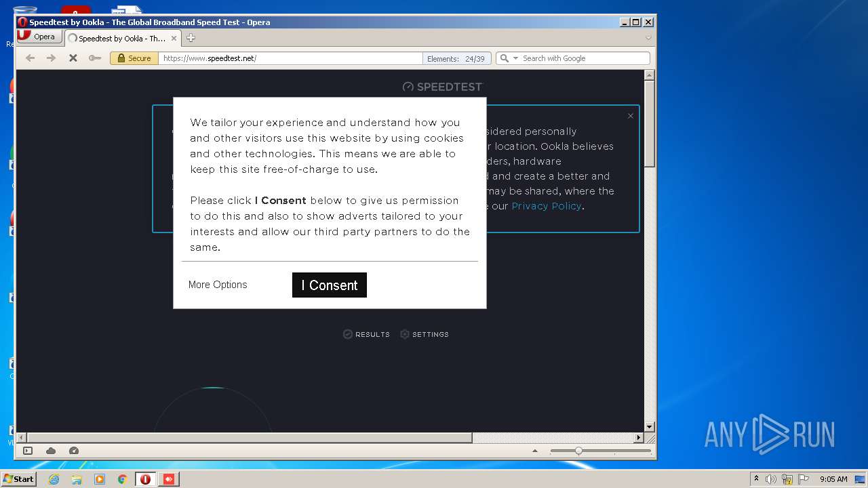This screenshot has width=868, height=488.
Task: Open the SETTINGS section
Action: click(x=425, y=334)
